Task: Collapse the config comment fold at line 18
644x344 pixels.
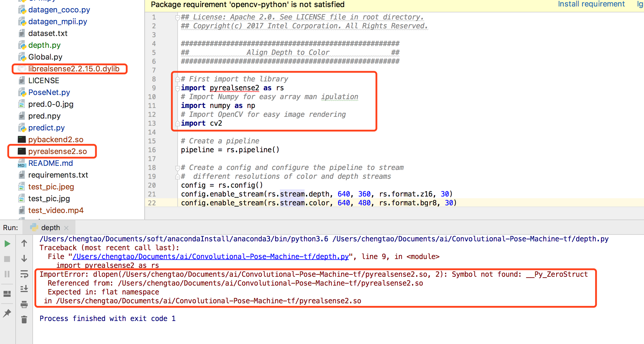Action: (177, 168)
